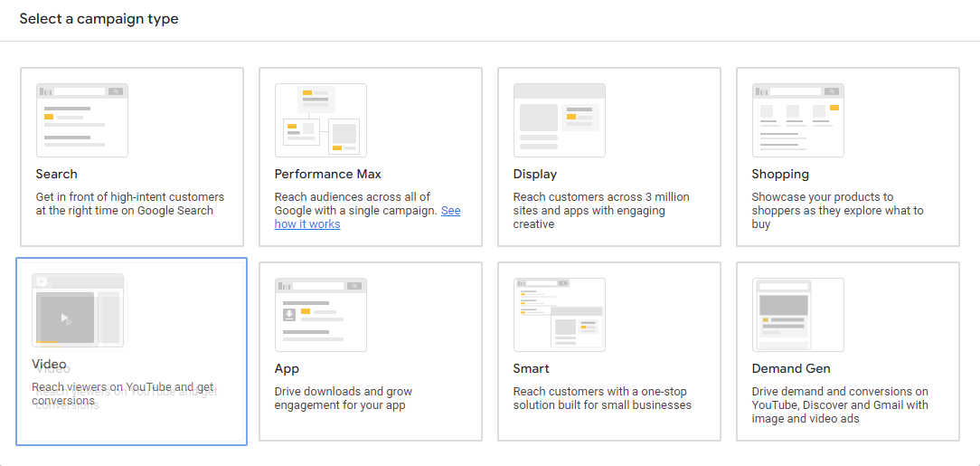
Task: Click the Performance Max campaign illustration
Action: pyautogui.click(x=321, y=120)
